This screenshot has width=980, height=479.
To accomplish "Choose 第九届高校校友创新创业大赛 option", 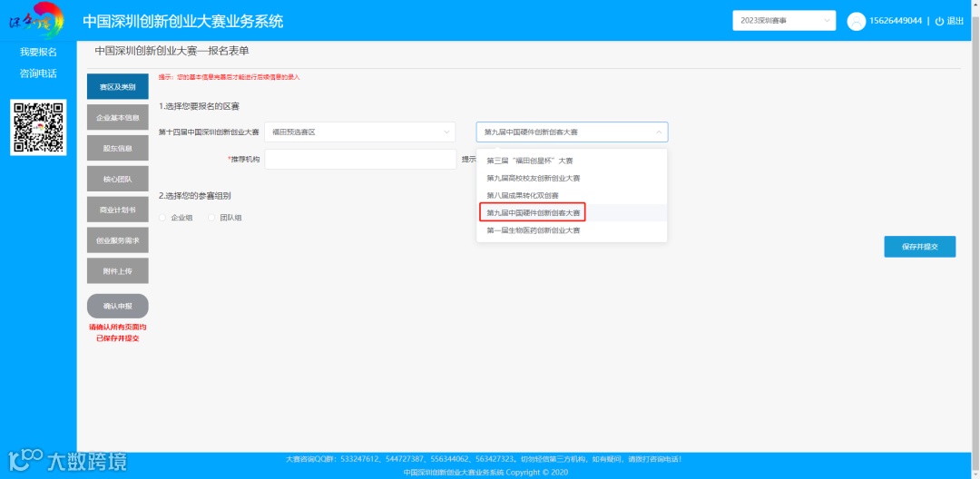I will point(572,178).
